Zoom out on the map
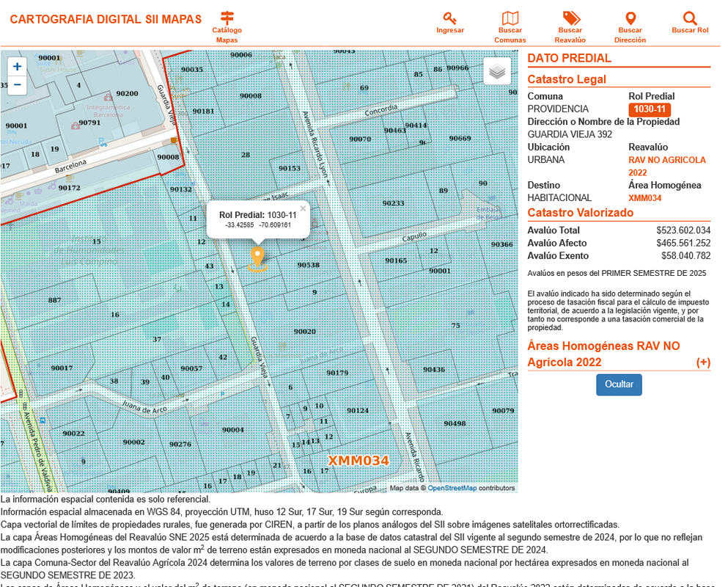 point(17,84)
